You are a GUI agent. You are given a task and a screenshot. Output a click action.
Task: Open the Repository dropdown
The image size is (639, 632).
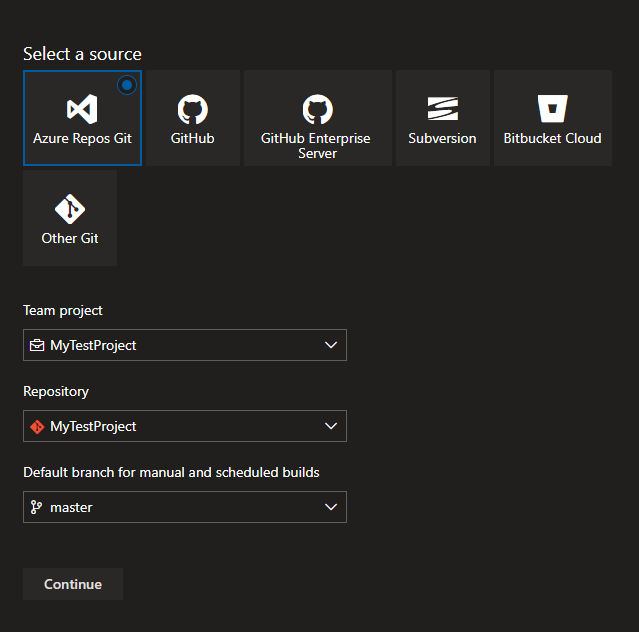point(185,426)
